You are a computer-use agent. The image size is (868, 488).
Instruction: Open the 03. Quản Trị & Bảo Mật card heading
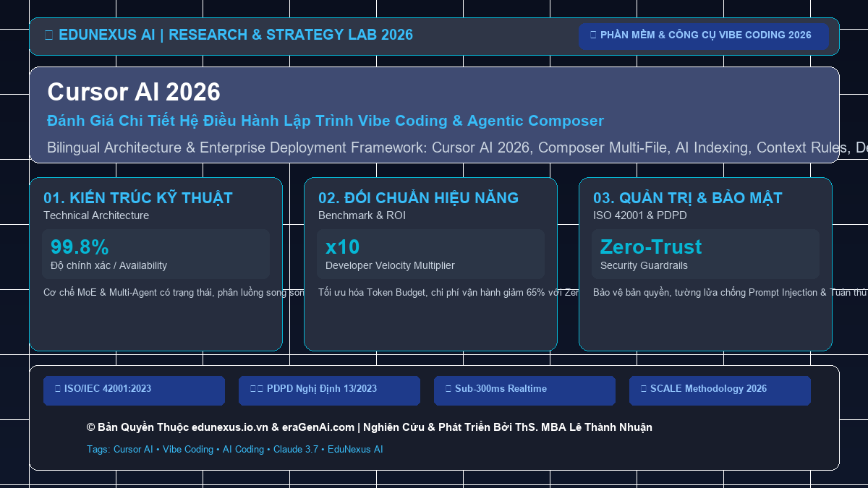tap(688, 198)
